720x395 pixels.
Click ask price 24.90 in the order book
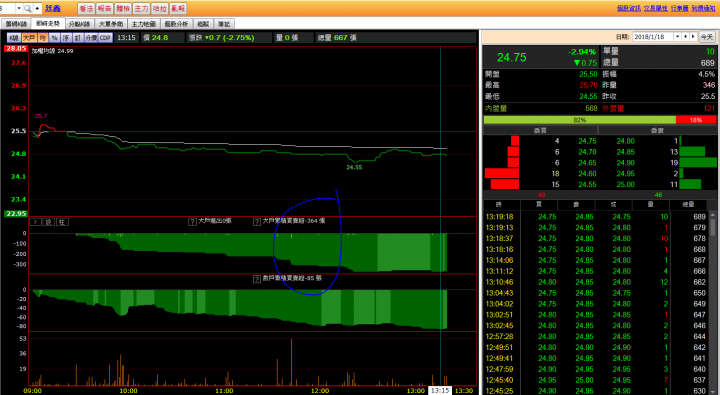tap(625, 163)
